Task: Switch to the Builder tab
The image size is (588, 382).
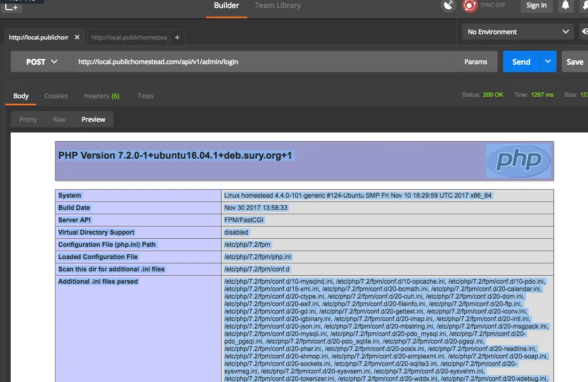Action: (226, 6)
